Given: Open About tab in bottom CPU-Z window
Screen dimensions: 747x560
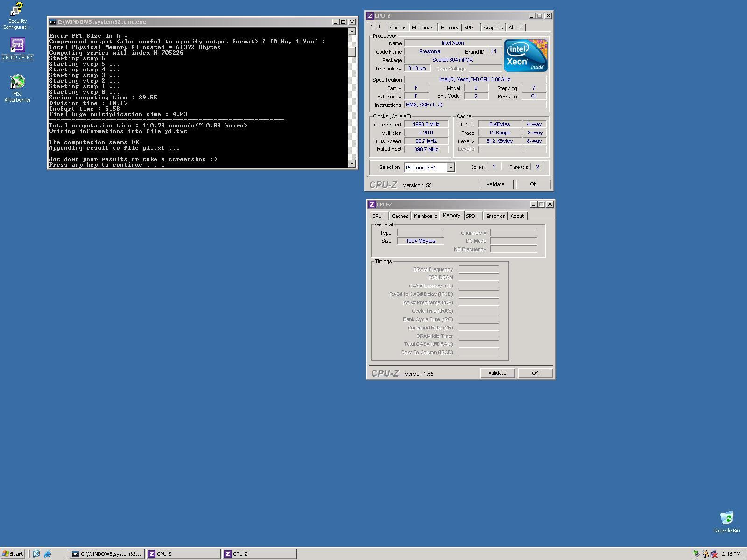Looking at the screenshot, I should 517,216.
